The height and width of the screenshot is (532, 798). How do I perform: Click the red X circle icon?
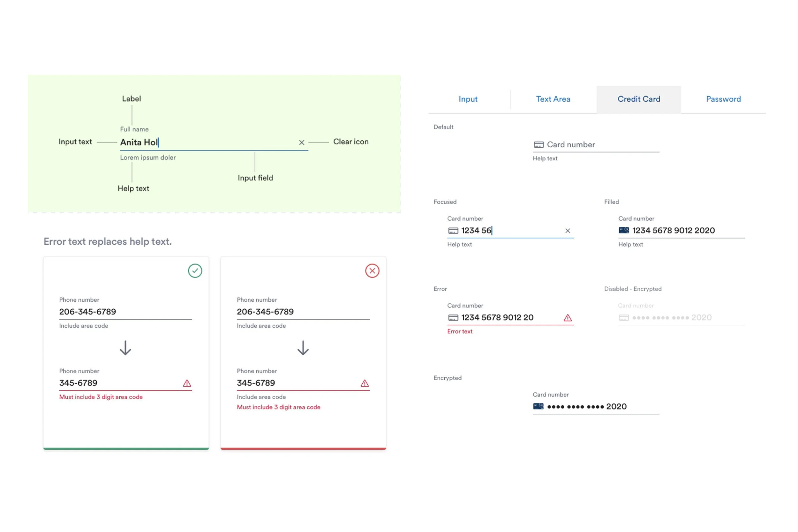(x=372, y=271)
